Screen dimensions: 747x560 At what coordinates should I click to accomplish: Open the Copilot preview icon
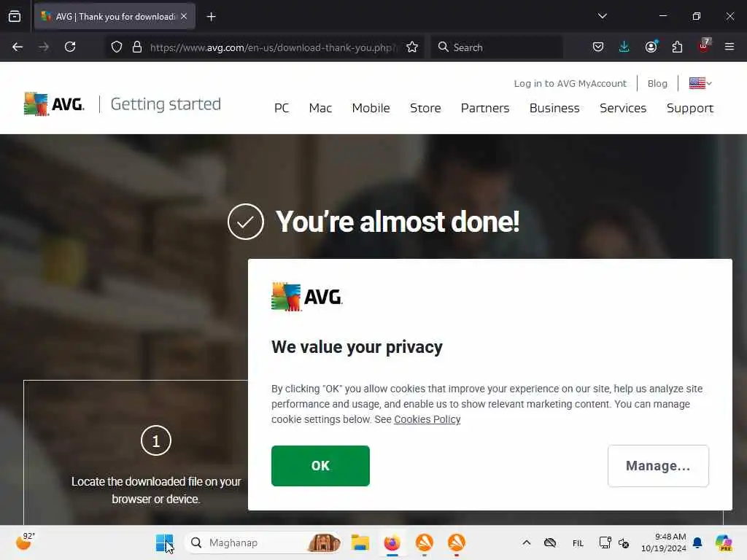tap(724, 542)
